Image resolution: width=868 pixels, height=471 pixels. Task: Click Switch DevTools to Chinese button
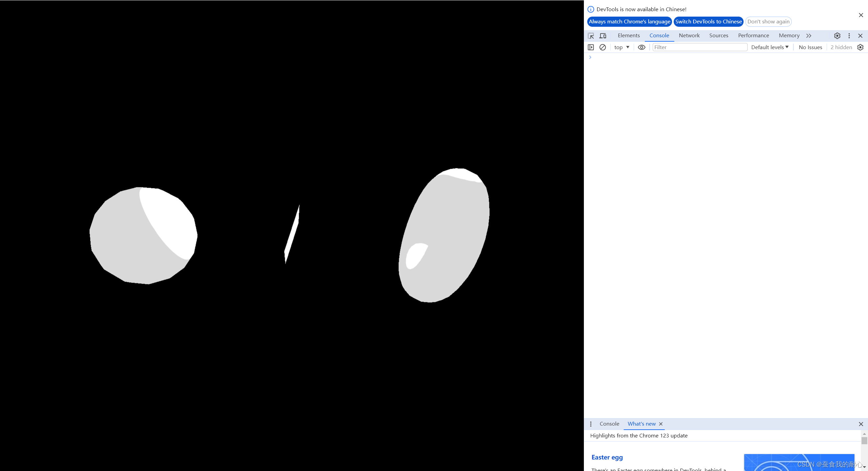pyautogui.click(x=708, y=22)
